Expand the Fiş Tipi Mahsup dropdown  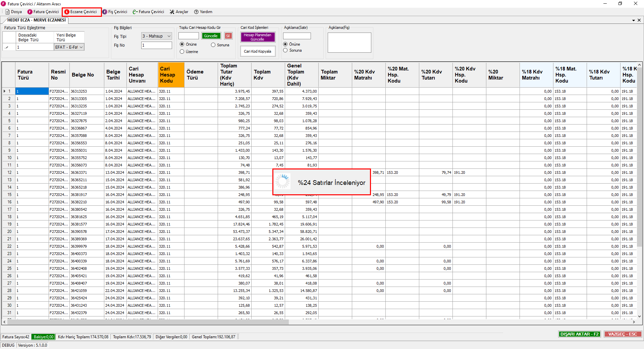(x=169, y=36)
